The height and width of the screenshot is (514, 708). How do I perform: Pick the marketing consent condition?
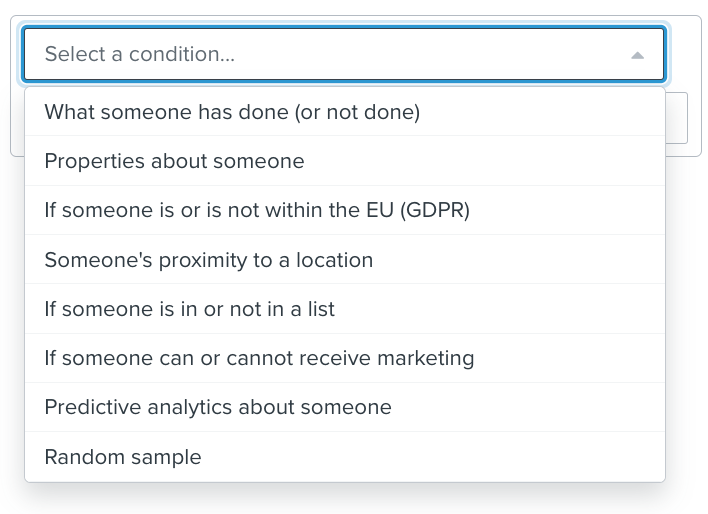coord(259,358)
